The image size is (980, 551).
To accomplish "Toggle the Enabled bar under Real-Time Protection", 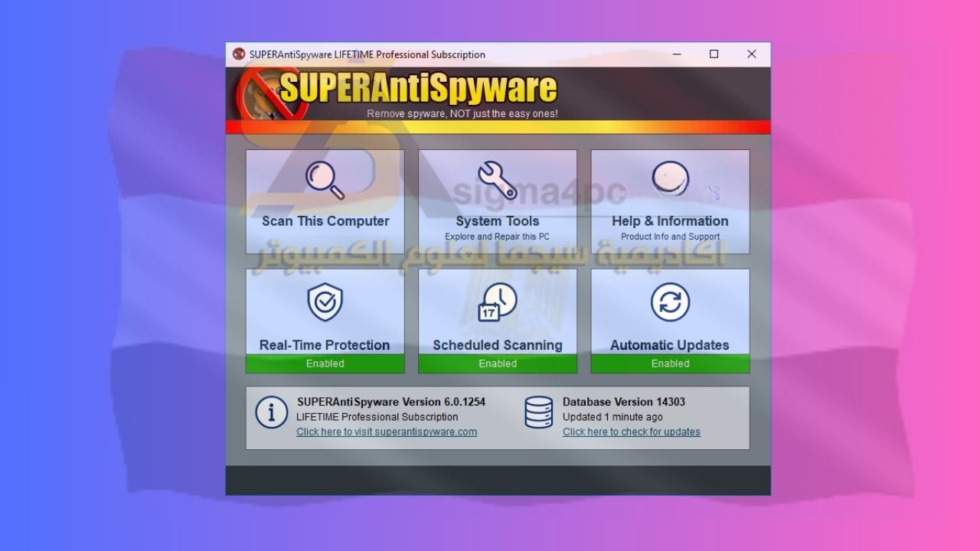I will tap(325, 364).
